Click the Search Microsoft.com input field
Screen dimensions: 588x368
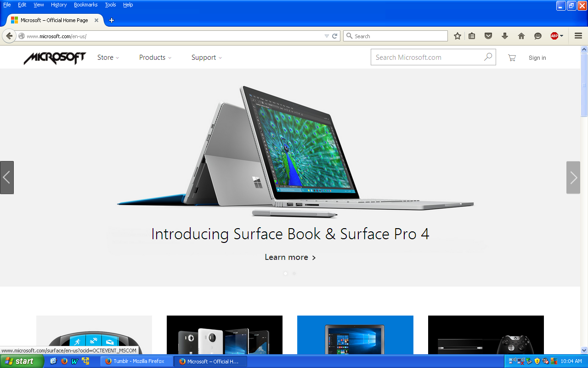pos(427,57)
